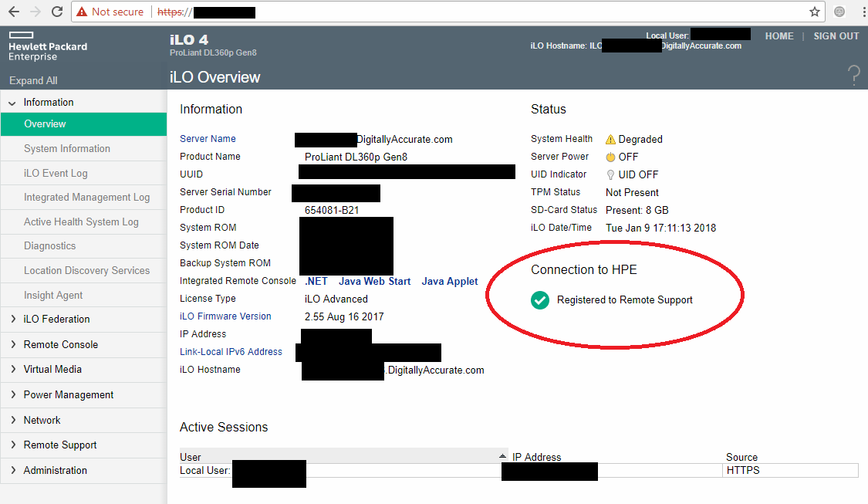Click the Source column header
This screenshot has width=868, height=504.
tap(741, 457)
